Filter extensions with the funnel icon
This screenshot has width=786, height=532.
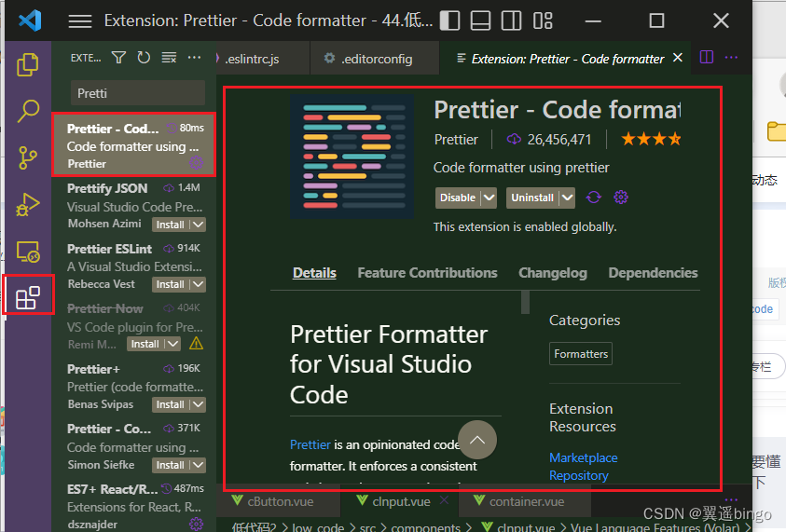point(118,58)
